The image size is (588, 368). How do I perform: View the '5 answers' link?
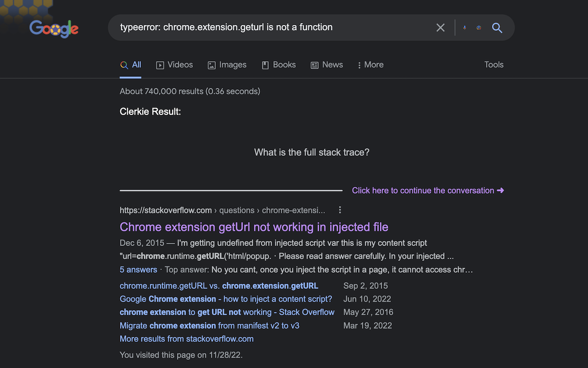coord(138,270)
